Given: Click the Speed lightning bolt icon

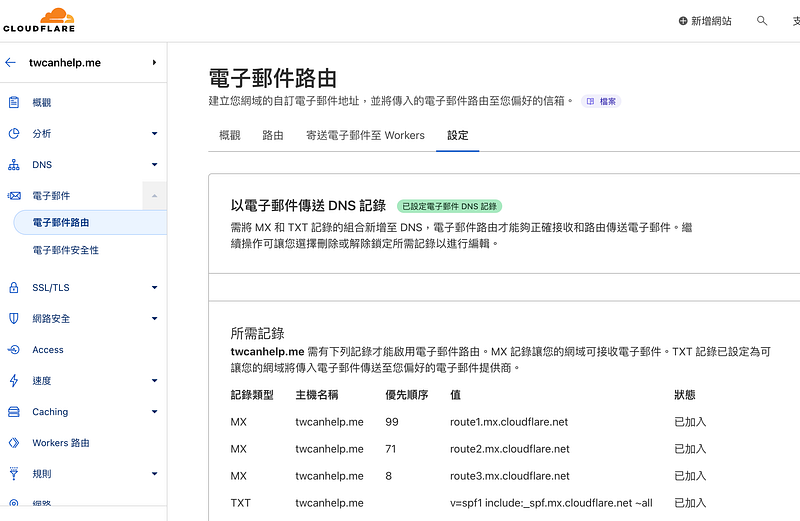Looking at the screenshot, I should click(x=14, y=381).
